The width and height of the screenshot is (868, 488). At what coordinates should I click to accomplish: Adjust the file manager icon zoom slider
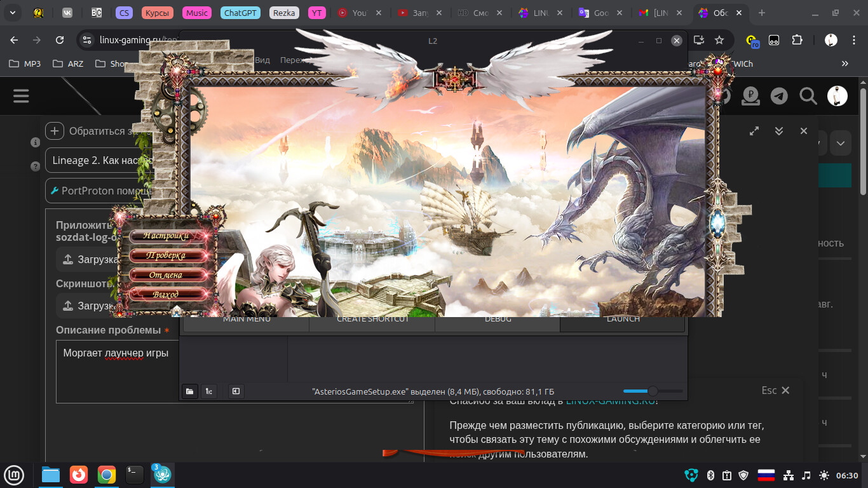653,391
